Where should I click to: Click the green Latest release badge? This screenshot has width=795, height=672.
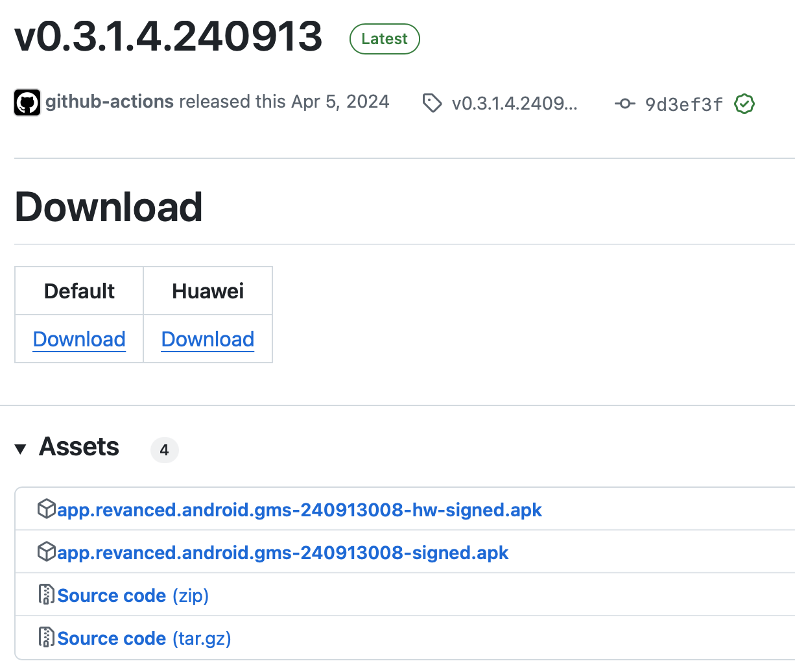(x=385, y=39)
